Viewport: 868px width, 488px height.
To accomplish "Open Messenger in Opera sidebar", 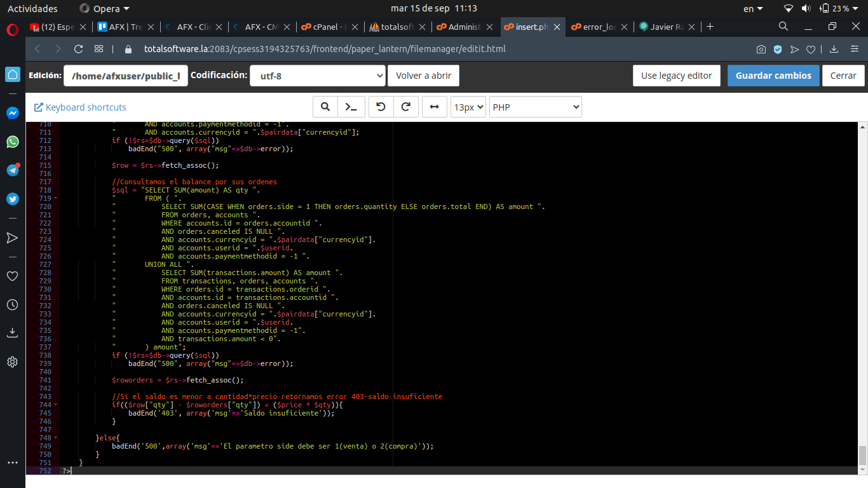I will click(13, 113).
